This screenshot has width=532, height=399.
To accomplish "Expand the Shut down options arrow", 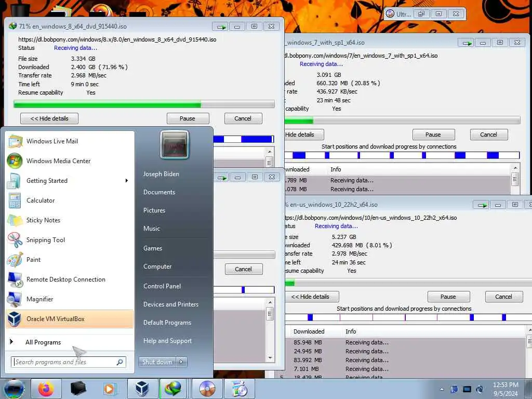I will (181, 362).
